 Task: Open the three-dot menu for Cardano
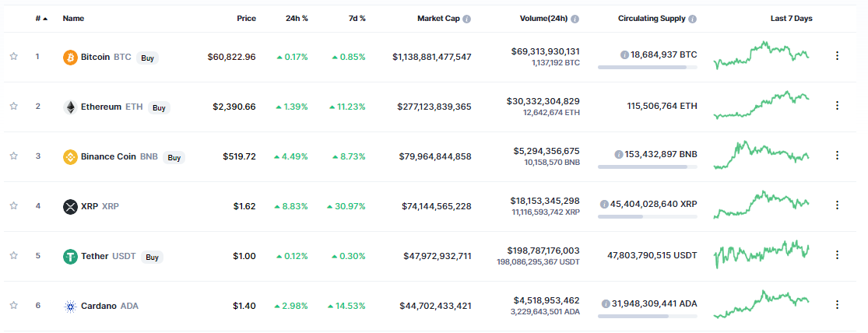(x=837, y=305)
